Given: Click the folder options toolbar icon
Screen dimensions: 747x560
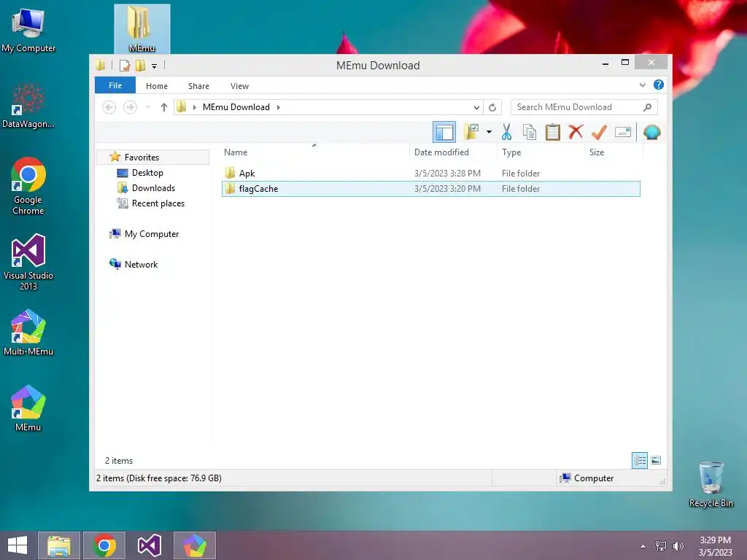Looking at the screenshot, I should coord(472,132).
